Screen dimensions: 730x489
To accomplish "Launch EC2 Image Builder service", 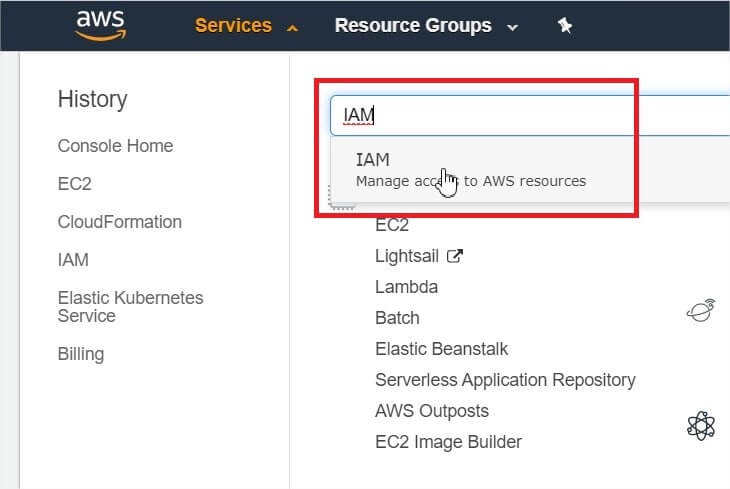I will click(448, 442).
